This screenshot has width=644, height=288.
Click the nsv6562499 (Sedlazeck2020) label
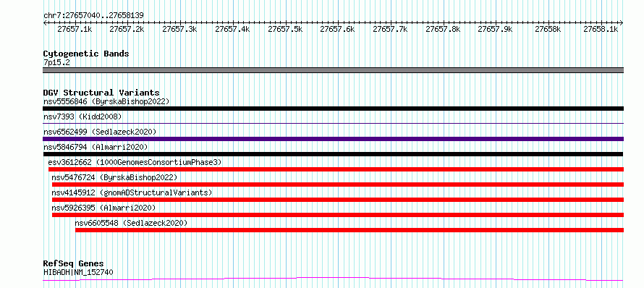coord(100,132)
